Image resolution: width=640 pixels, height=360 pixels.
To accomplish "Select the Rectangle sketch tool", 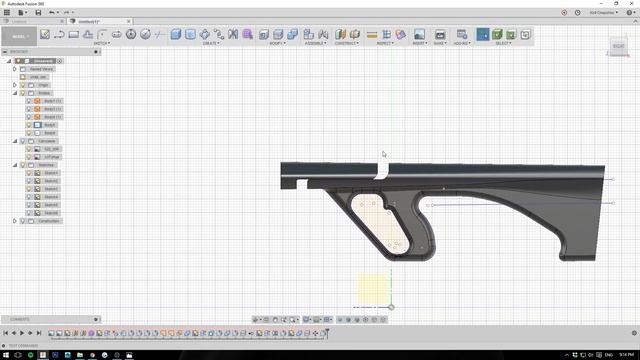I will tap(73, 34).
